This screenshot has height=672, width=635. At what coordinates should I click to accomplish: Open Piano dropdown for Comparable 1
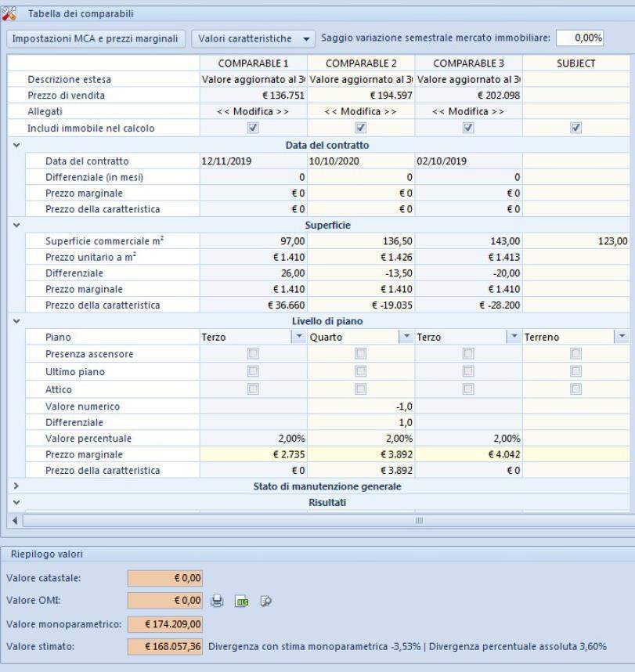pos(298,337)
